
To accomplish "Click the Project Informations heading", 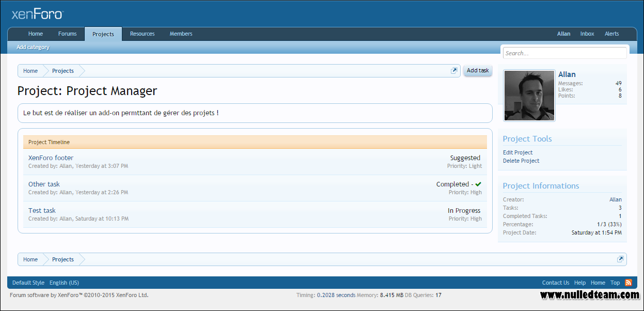I will click(541, 186).
